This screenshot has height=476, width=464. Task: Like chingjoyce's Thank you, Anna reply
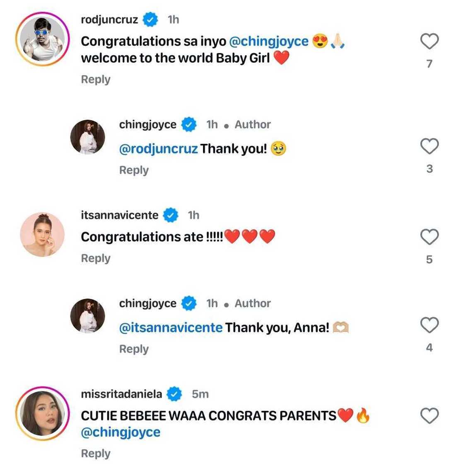[x=429, y=325]
